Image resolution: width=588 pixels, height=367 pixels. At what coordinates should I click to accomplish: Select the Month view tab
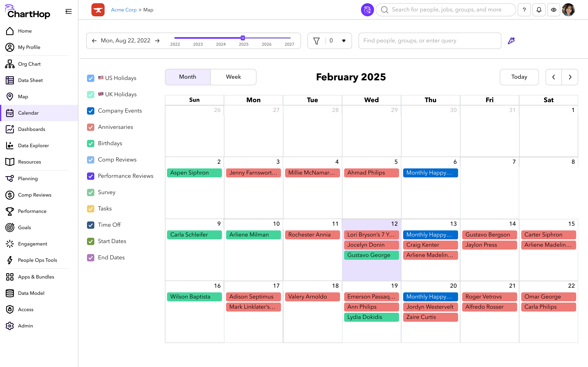coord(188,77)
